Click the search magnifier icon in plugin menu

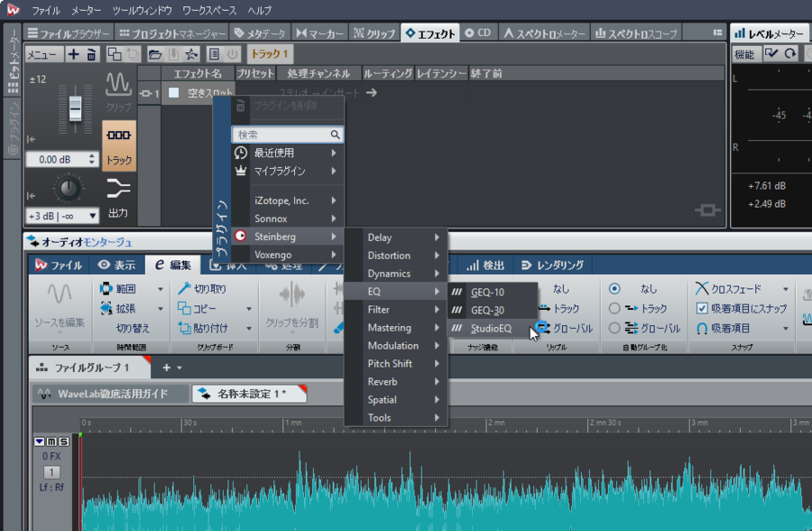(x=335, y=135)
